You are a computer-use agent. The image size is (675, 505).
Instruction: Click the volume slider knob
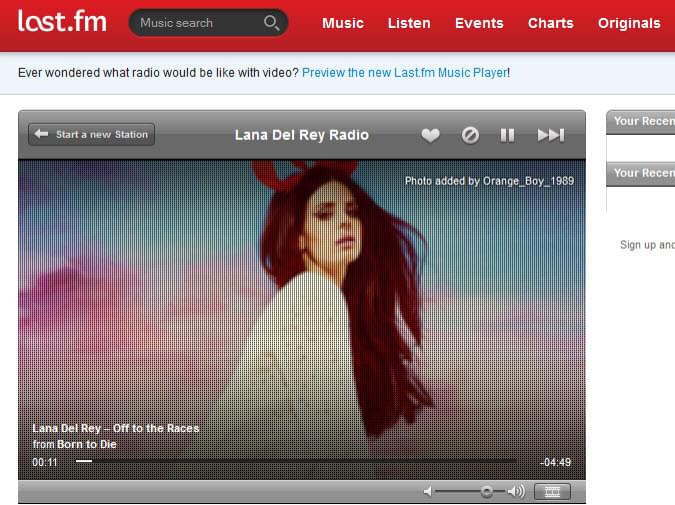click(486, 491)
